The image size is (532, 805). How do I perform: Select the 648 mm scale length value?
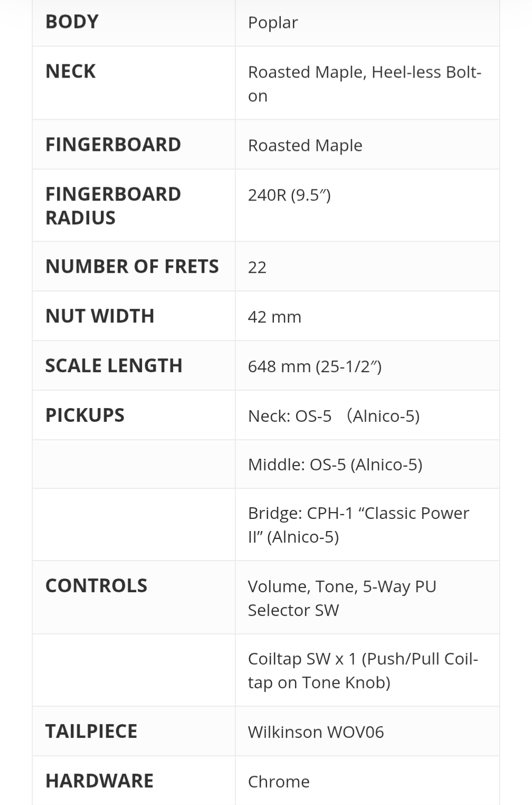315,366
